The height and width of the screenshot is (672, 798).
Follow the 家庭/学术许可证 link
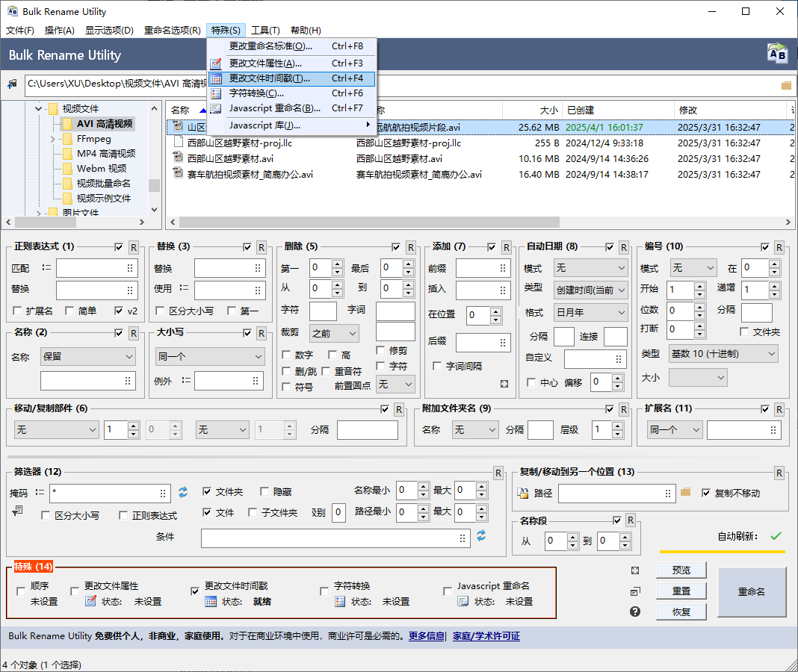point(486,636)
